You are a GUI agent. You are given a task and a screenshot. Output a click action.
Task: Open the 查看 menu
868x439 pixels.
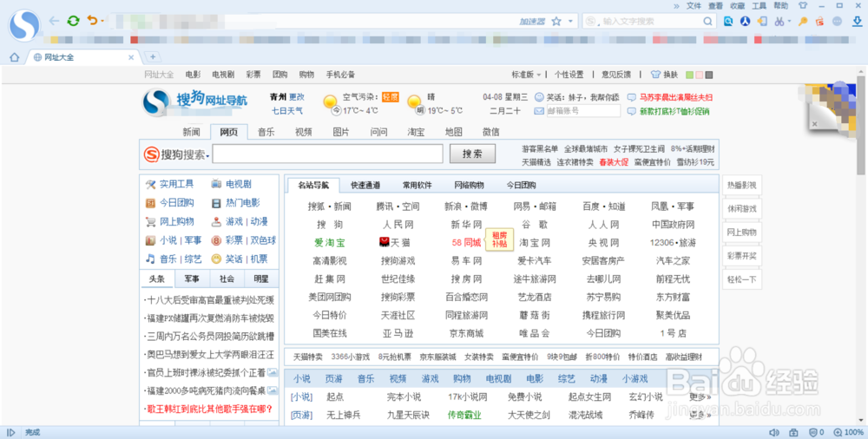[716, 6]
